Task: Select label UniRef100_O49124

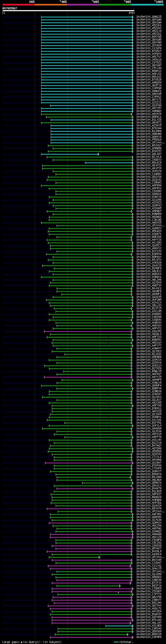Action: point(149,60)
